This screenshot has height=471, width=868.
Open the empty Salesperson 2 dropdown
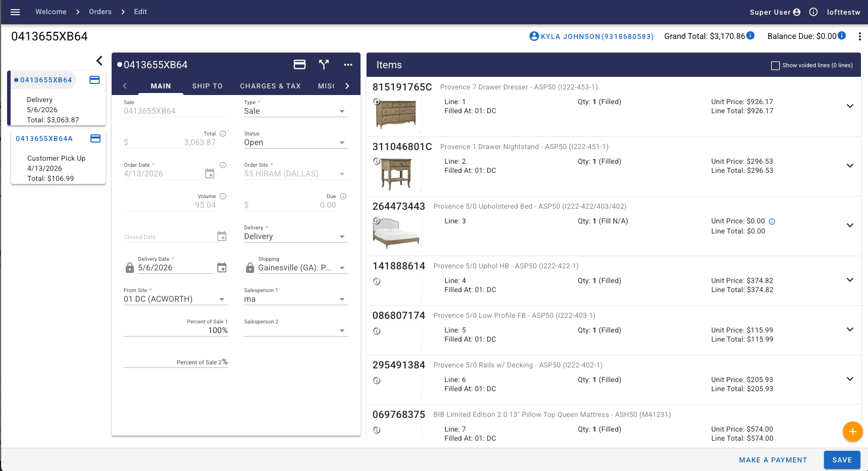coord(296,331)
